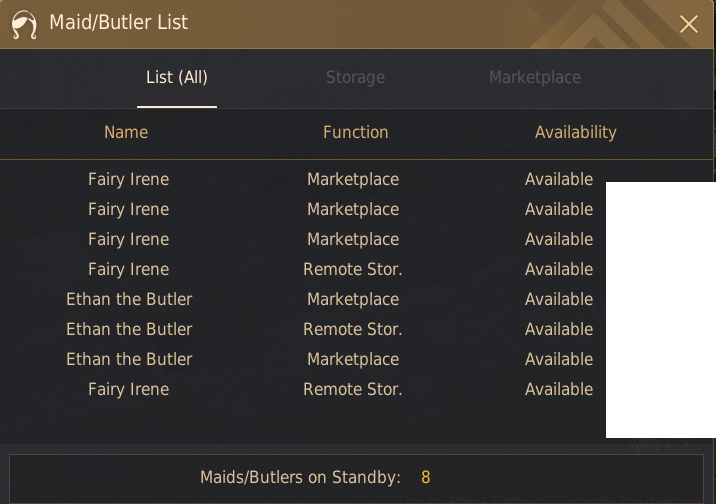Select the third Fairy Irene Marketplace maid
Viewport: 716px width, 504px height.
301,239
